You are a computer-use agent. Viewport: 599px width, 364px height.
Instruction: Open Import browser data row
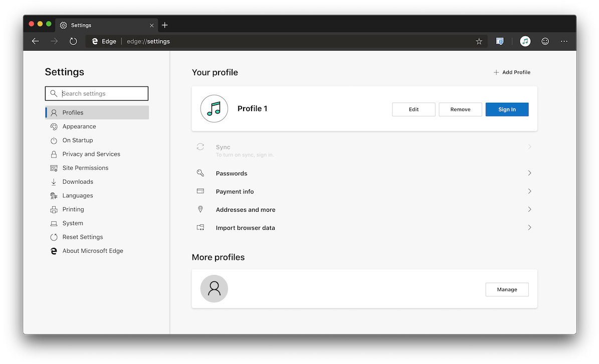(364, 228)
